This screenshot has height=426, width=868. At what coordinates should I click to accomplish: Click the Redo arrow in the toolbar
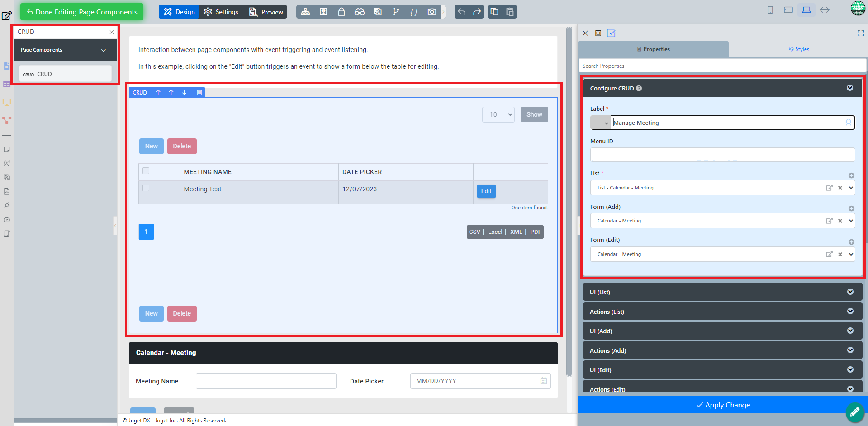click(477, 12)
